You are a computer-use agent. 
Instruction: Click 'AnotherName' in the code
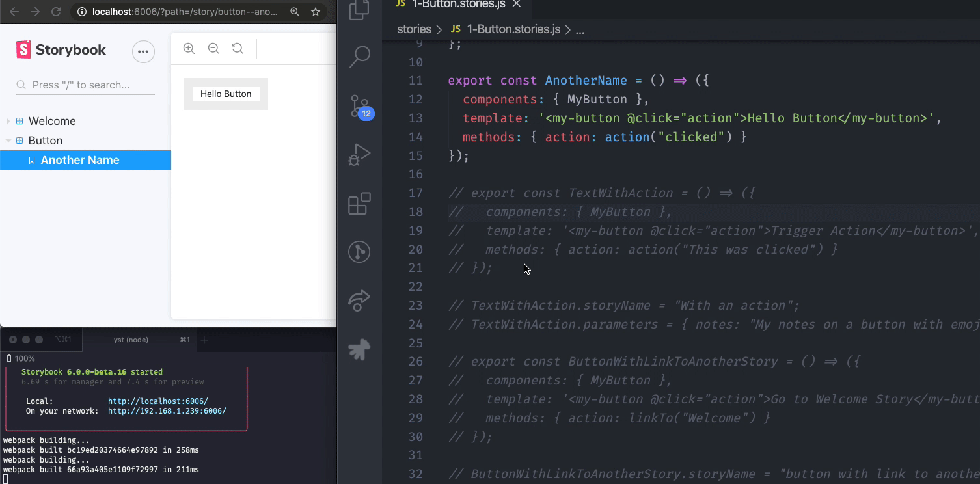pos(586,81)
